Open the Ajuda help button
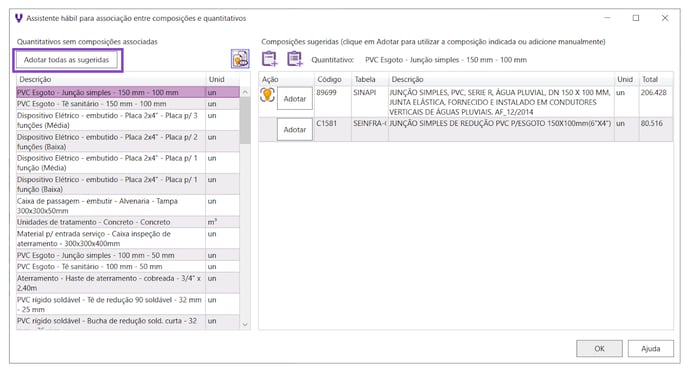 [x=650, y=349]
